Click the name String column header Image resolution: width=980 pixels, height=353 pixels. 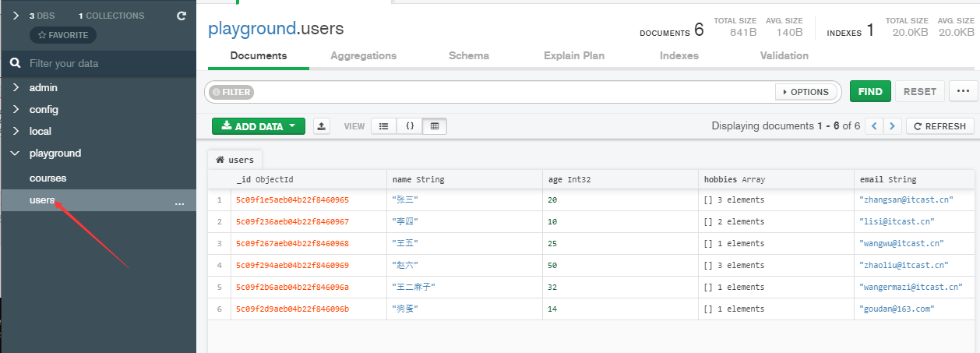pyautogui.click(x=464, y=179)
